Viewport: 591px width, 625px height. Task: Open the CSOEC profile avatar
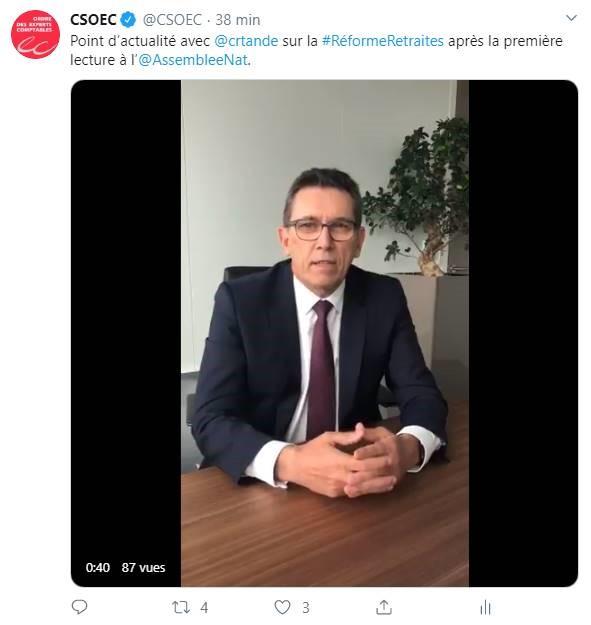click(x=35, y=34)
